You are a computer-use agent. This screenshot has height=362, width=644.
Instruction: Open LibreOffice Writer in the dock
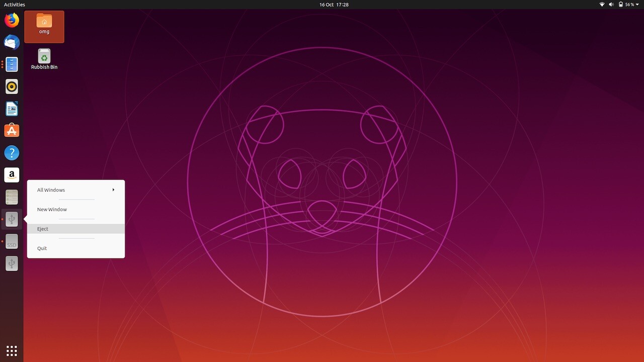(x=12, y=109)
